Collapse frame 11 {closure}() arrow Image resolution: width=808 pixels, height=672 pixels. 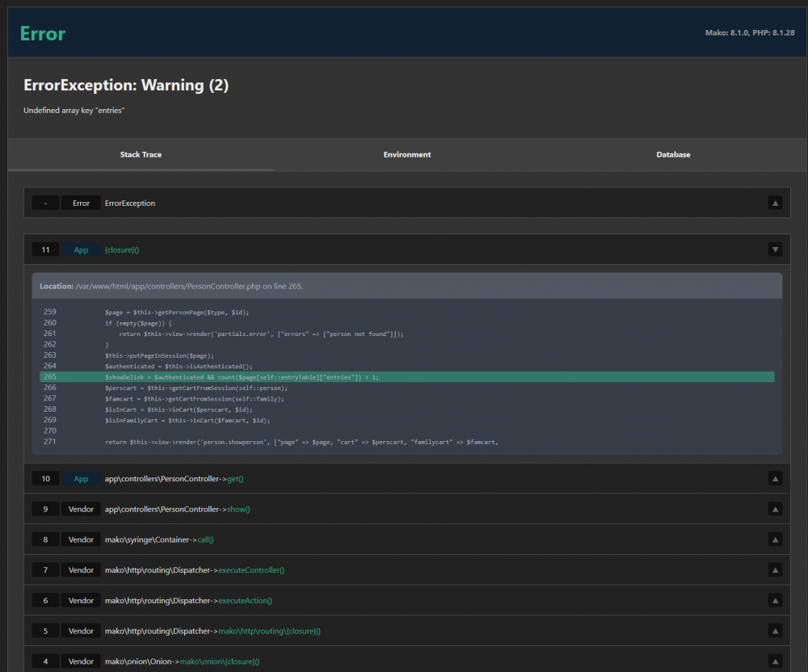click(776, 250)
